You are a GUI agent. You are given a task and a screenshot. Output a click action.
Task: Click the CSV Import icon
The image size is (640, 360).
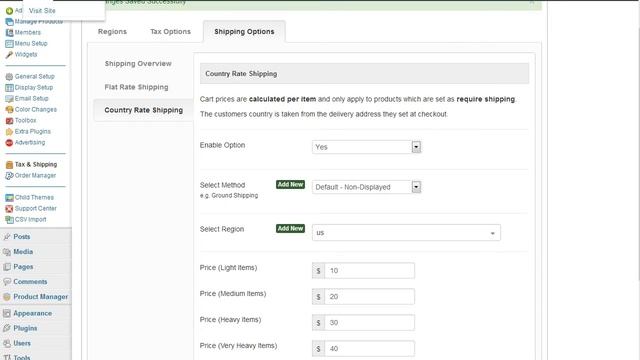click(9, 220)
